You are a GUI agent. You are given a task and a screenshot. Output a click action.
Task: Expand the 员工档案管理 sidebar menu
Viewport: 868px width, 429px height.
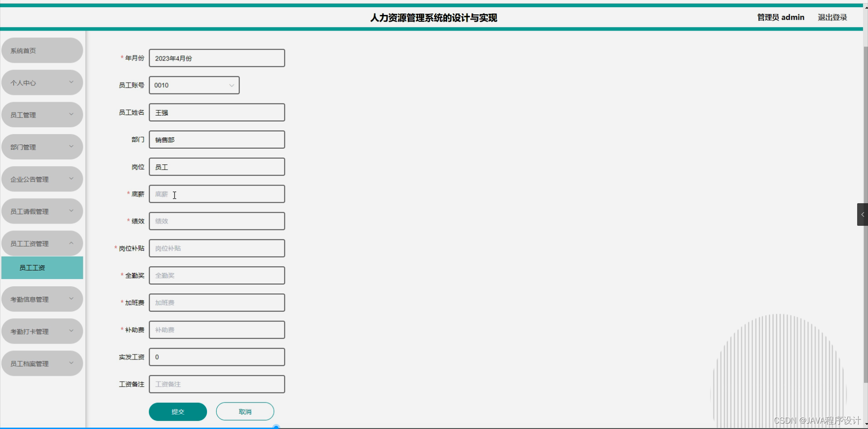(x=42, y=364)
